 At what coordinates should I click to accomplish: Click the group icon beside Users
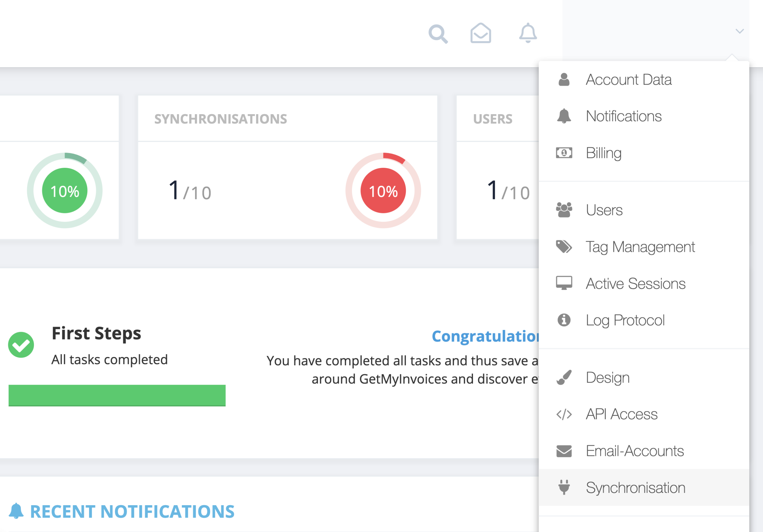pyautogui.click(x=564, y=210)
